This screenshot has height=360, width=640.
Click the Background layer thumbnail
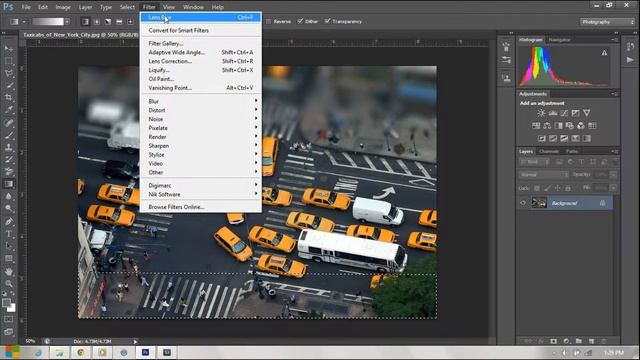click(x=539, y=203)
